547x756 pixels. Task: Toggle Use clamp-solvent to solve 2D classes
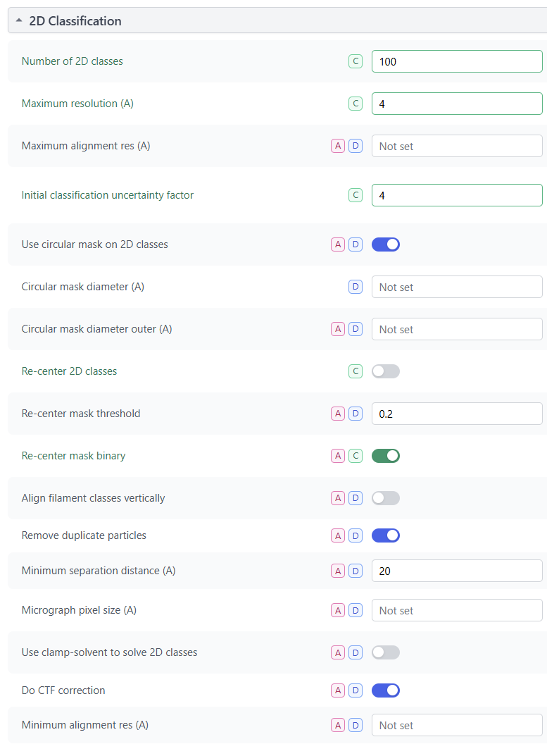[386, 652]
